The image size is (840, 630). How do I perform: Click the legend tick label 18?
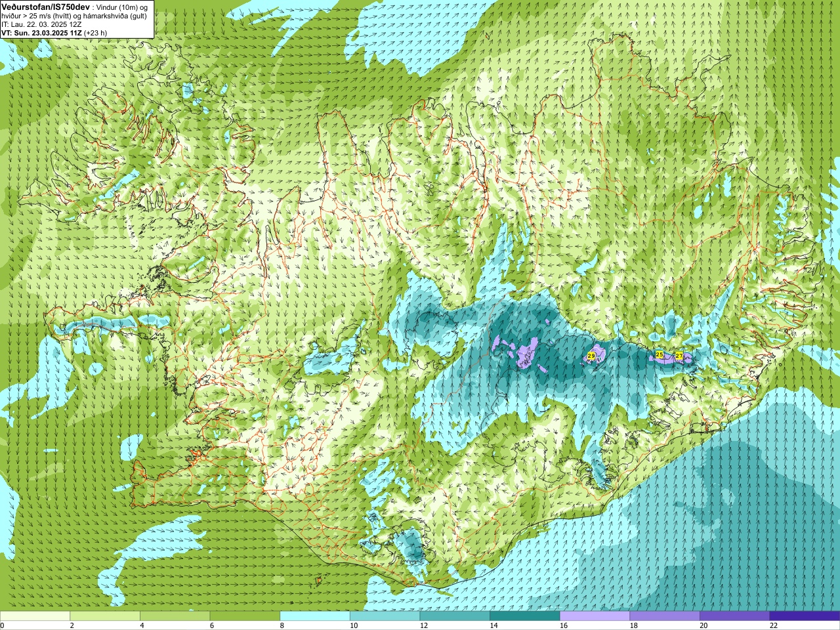(634, 625)
